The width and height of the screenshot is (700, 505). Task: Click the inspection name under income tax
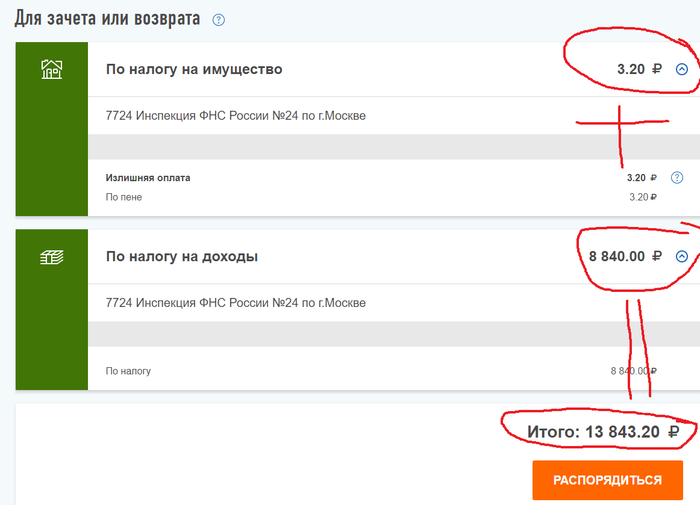pyautogui.click(x=235, y=303)
